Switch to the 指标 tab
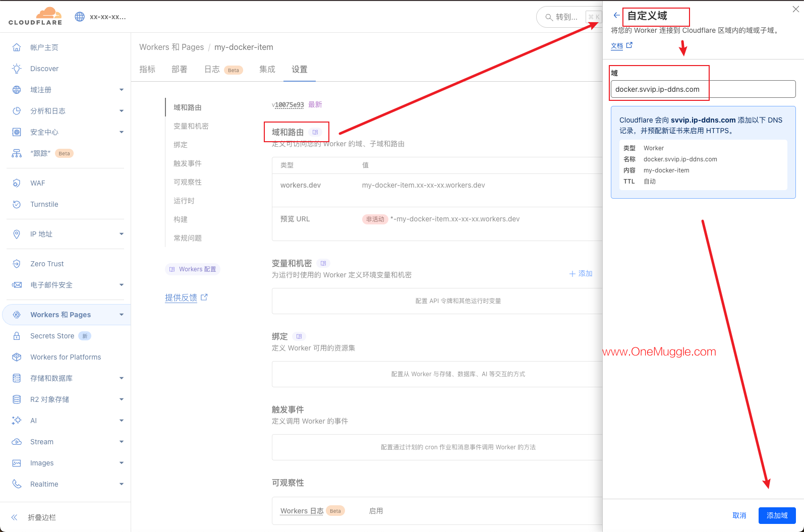This screenshot has width=804, height=532. [147, 70]
